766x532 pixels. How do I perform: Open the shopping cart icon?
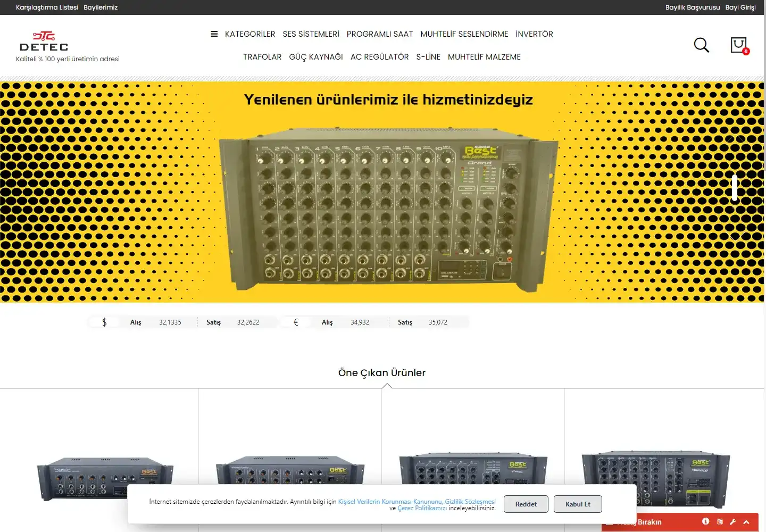point(739,45)
